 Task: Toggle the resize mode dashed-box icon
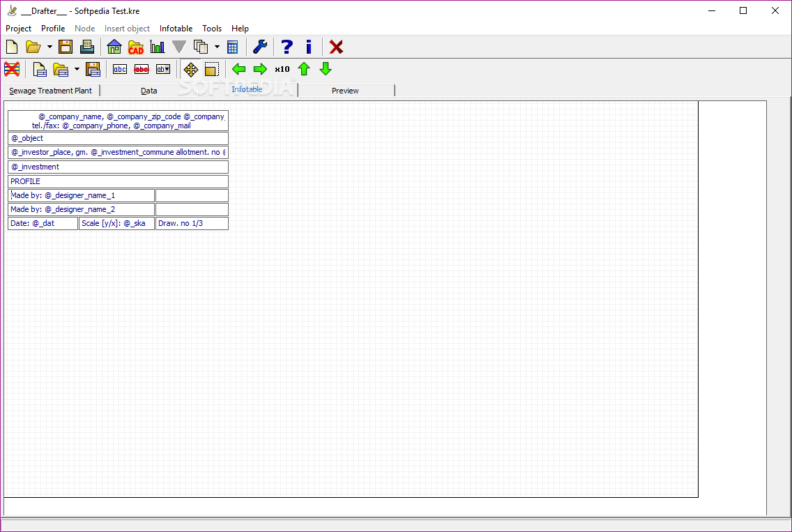(x=212, y=69)
